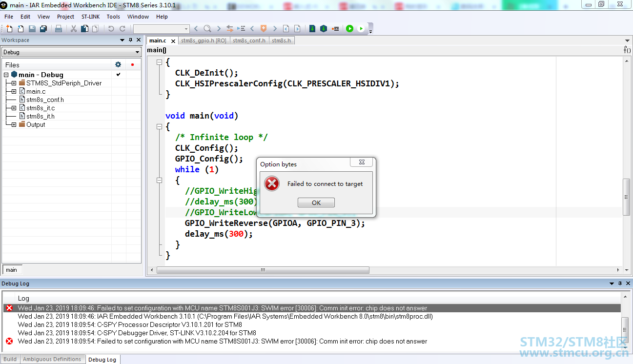Viewport: 633px width, 364px height.
Task: Click Debug without Downloading icon
Action: (x=361, y=29)
